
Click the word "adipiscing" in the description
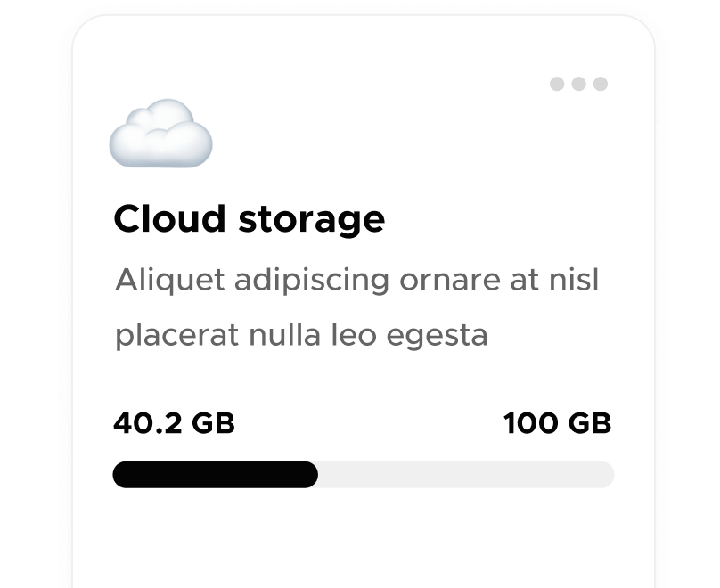coord(312,282)
